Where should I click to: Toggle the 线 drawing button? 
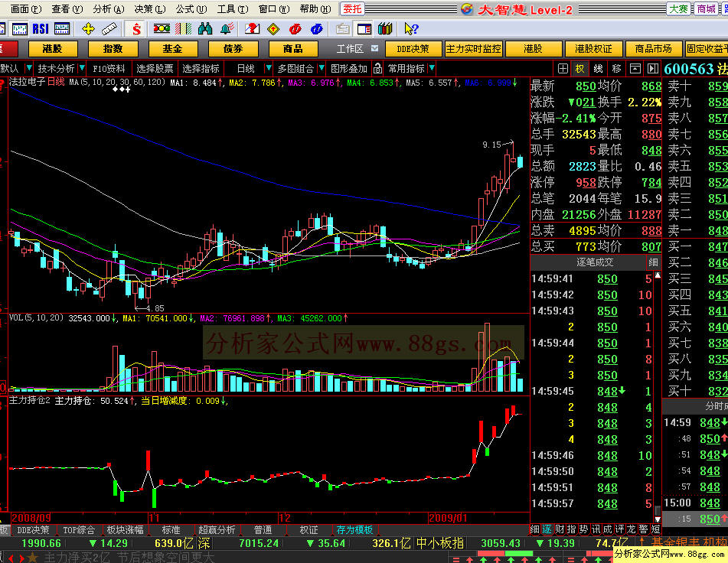pos(598,69)
